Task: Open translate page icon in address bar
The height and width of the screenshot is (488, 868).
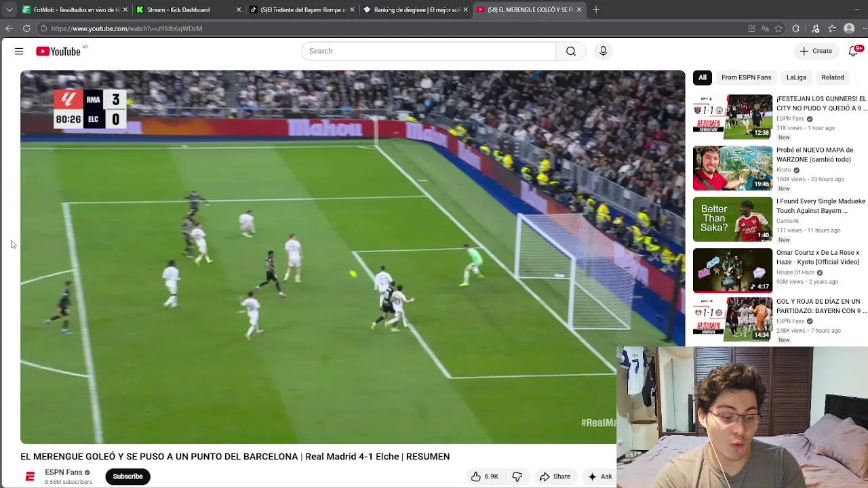Action: [765, 28]
